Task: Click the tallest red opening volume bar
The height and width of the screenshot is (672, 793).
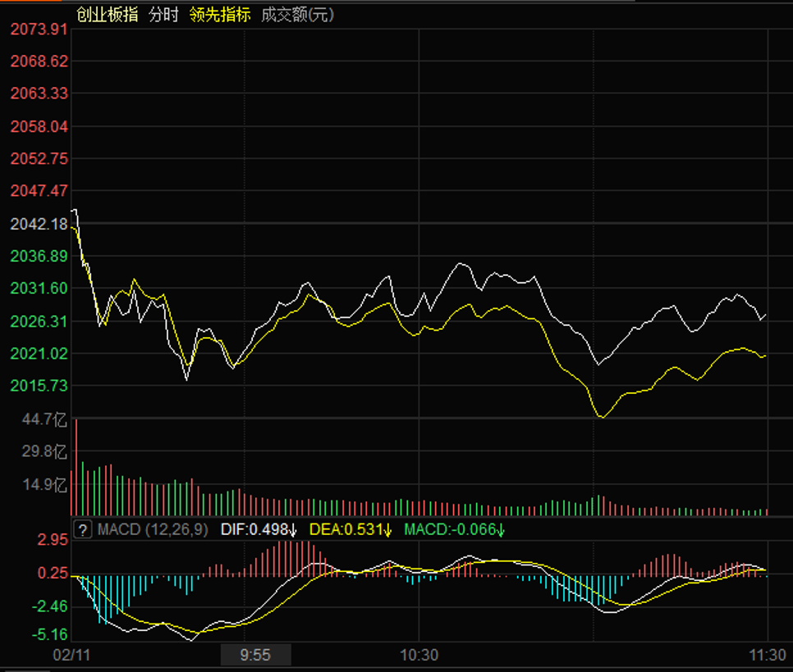Action: (x=76, y=466)
